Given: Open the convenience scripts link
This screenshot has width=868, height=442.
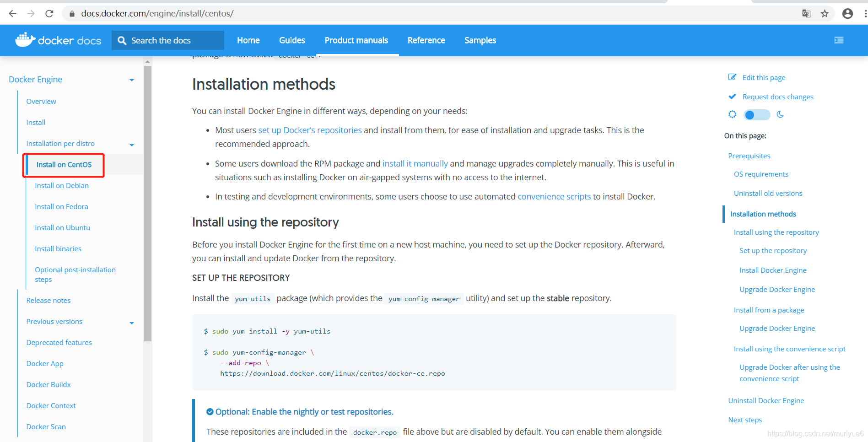Looking at the screenshot, I should coord(554,197).
